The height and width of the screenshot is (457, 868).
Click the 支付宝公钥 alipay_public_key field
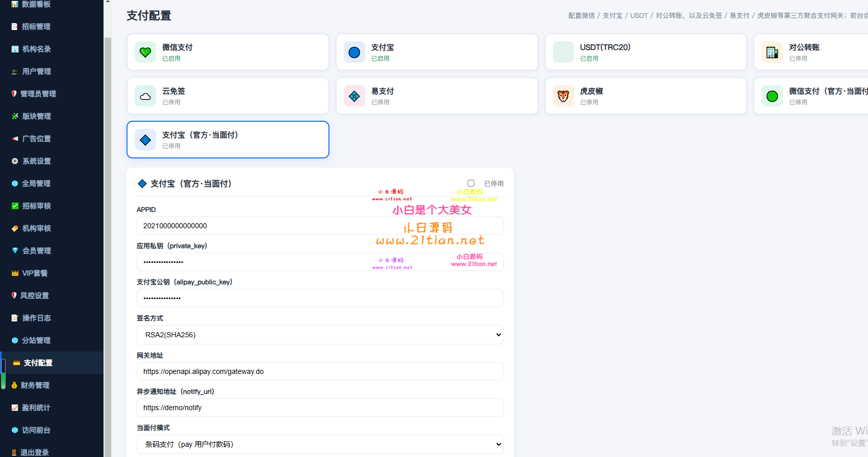pos(320,298)
